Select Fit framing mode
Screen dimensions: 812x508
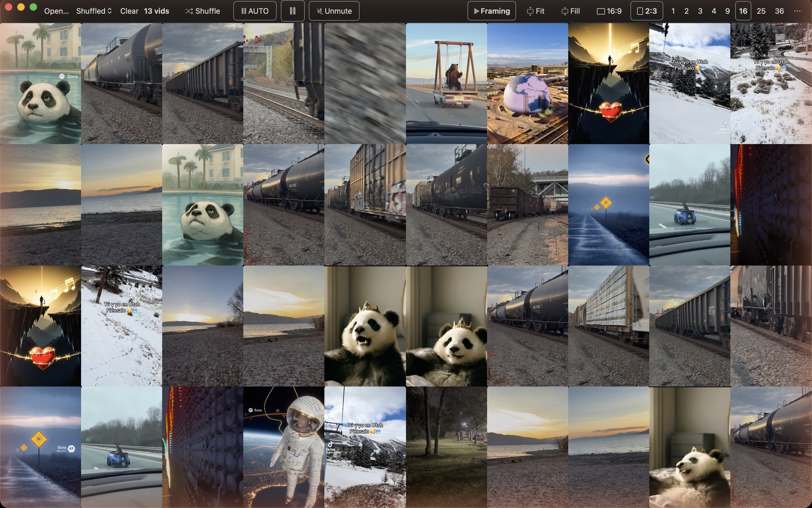point(535,11)
